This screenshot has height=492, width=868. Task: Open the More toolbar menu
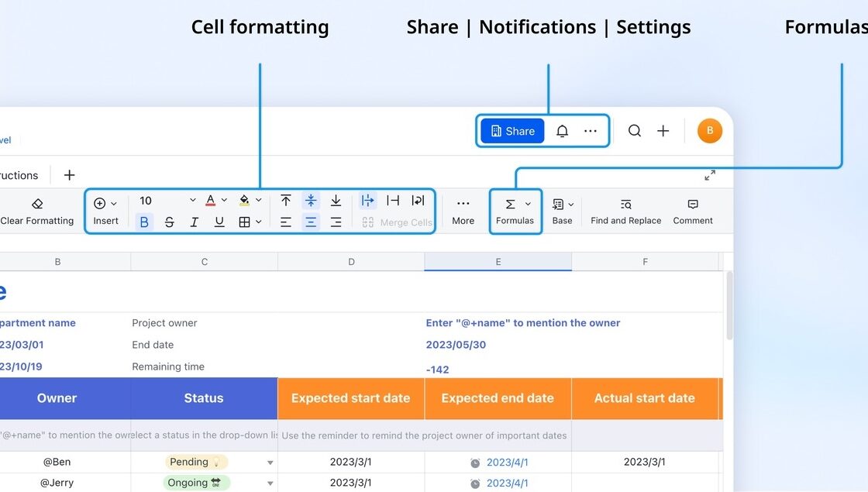pyautogui.click(x=463, y=212)
